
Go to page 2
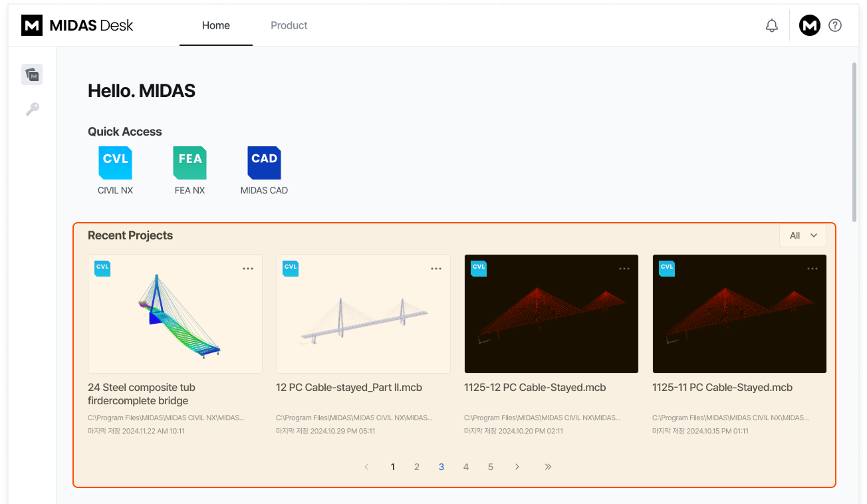point(417,467)
